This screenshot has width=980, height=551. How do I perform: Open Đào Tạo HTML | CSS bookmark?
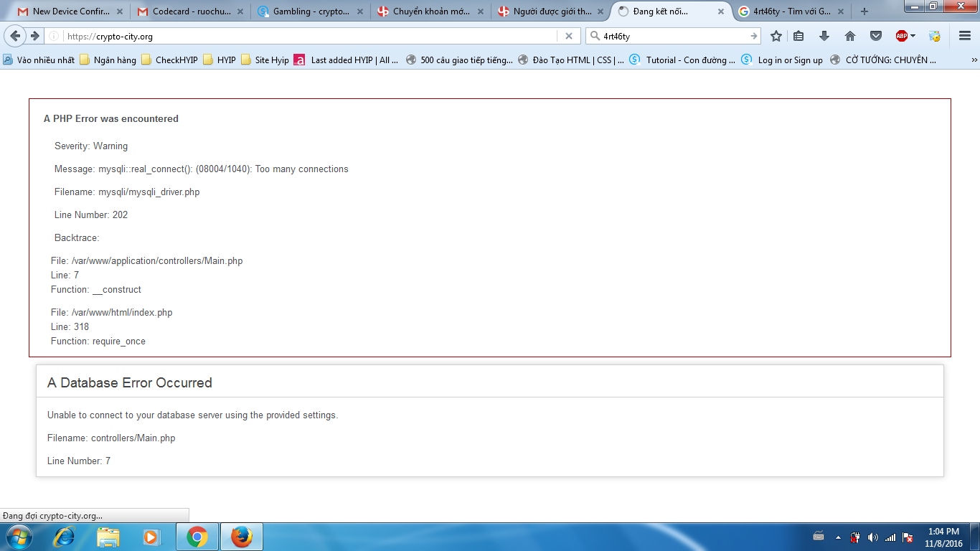pyautogui.click(x=571, y=60)
